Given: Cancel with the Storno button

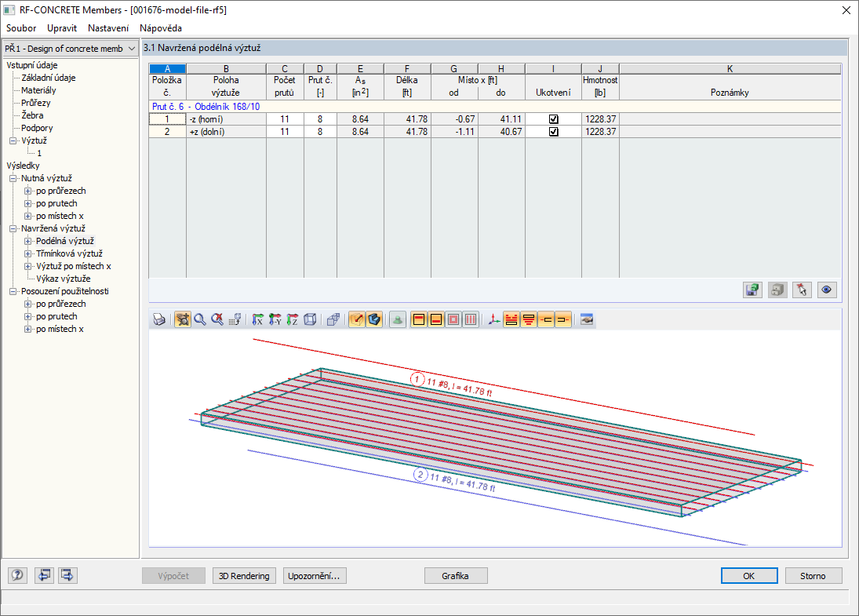Looking at the screenshot, I should 813,575.
